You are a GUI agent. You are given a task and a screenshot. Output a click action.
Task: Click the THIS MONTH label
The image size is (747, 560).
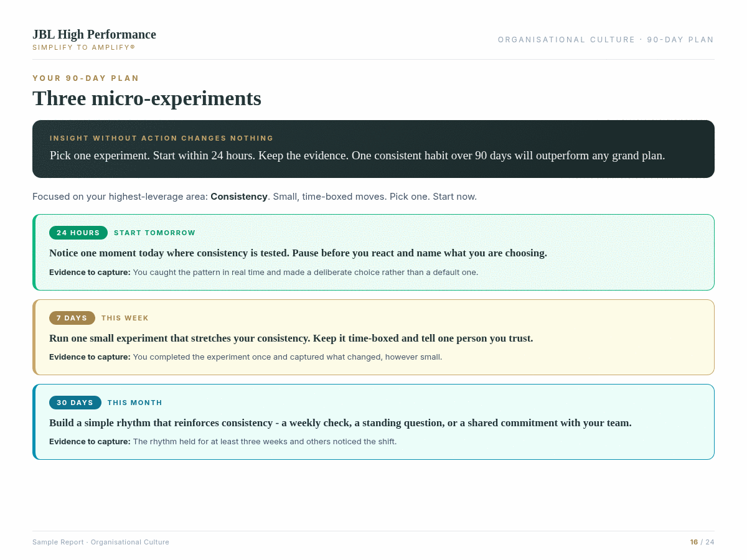135,403
